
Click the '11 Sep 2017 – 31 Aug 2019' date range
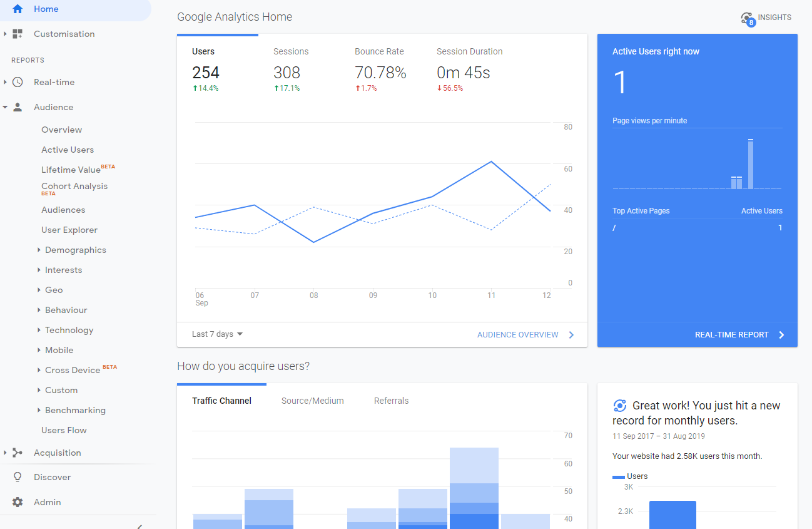point(659,436)
